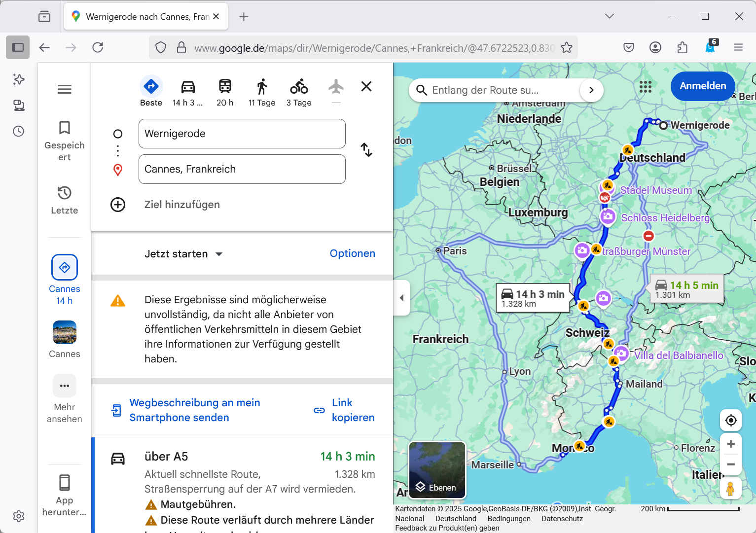Reload the browser page
Screen dimensions: 756x533
point(98,47)
